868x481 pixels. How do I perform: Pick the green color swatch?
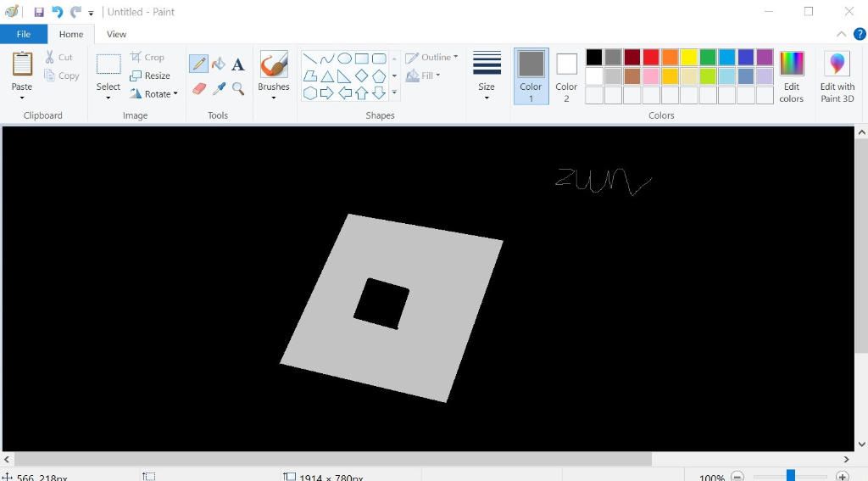click(708, 57)
